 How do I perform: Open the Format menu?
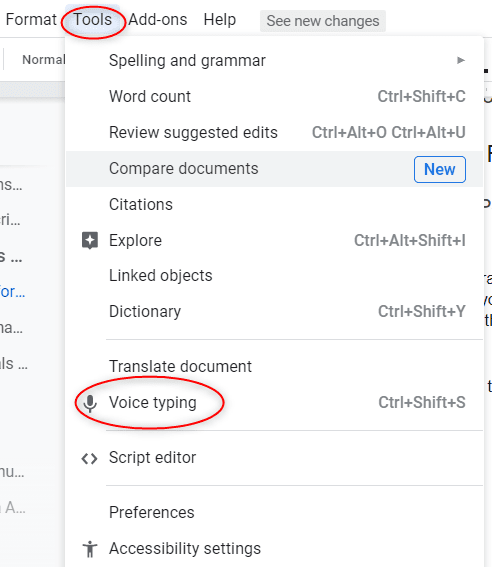[x=31, y=20]
